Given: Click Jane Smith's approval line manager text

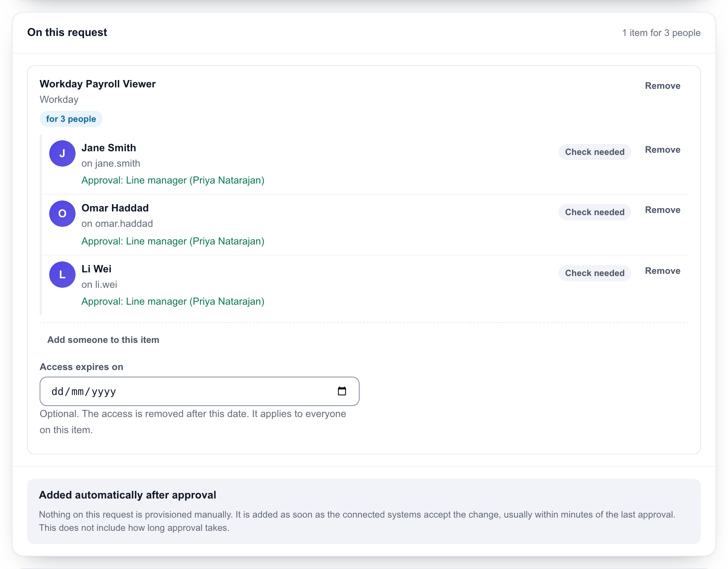Looking at the screenshot, I should click(x=173, y=180).
